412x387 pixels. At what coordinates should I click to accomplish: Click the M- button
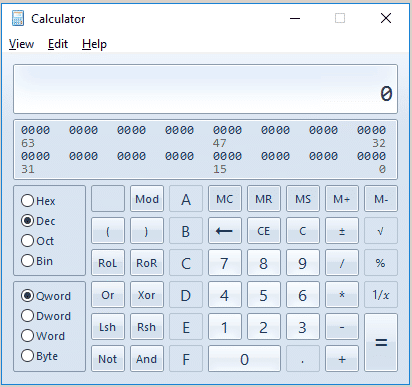click(x=381, y=199)
